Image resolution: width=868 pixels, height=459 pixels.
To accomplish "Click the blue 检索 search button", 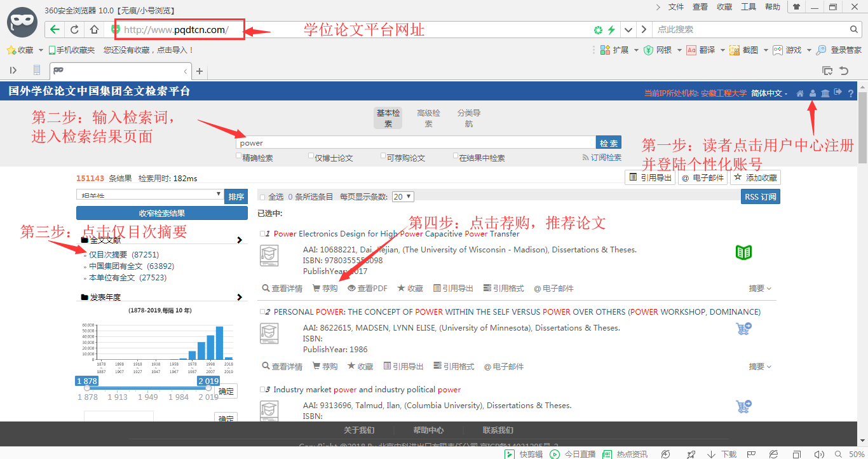I will tap(608, 143).
